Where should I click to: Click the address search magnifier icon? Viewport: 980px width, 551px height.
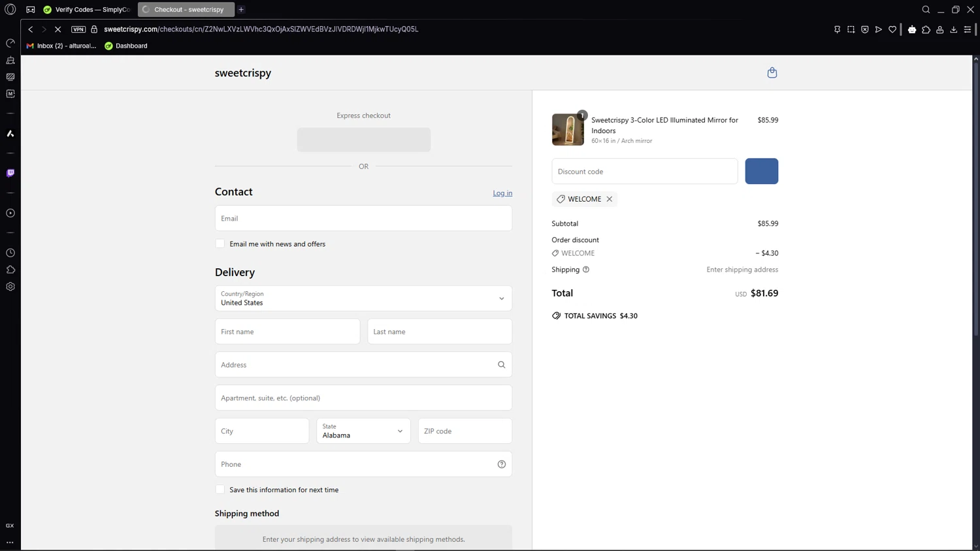[x=501, y=365]
